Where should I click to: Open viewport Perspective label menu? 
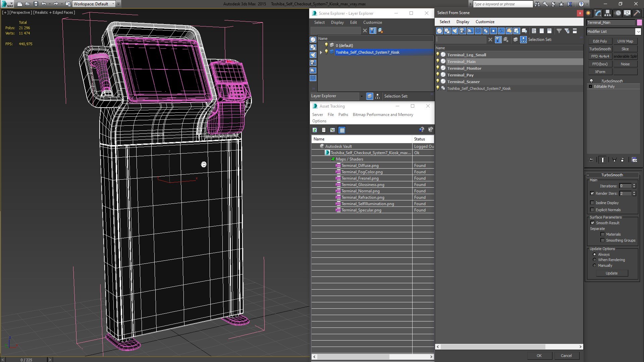21,12
